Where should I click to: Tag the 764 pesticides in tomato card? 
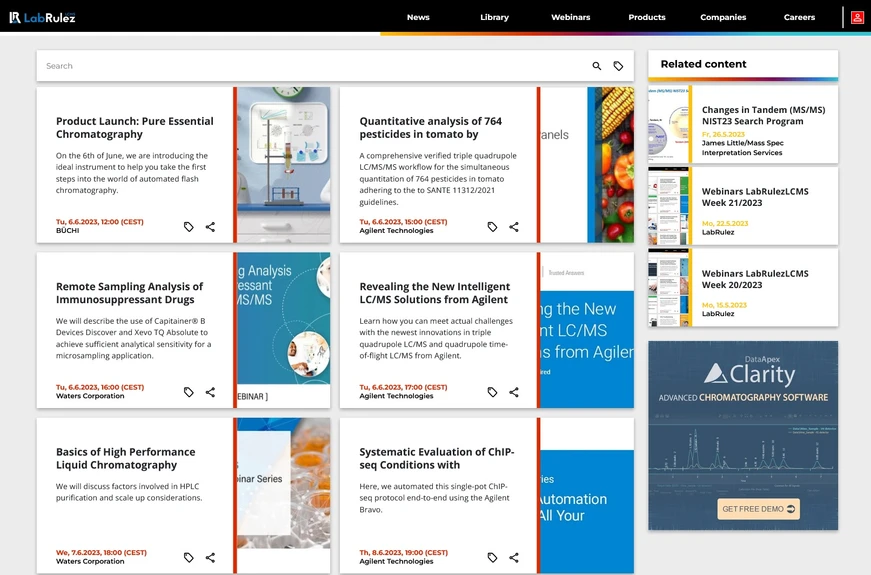[492, 227]
